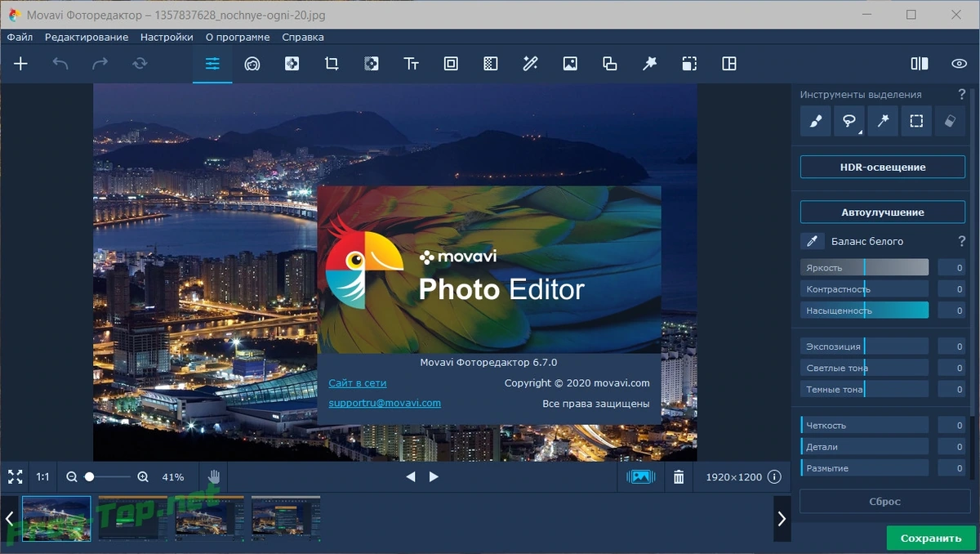
Task: Click the Четкость slider
Action: click(864, 425)
